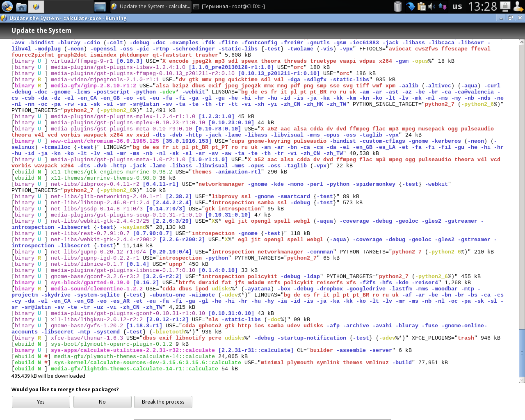Click the scrollbar down arrow
The height and width of the screenshot is (420, 525).
522,380
